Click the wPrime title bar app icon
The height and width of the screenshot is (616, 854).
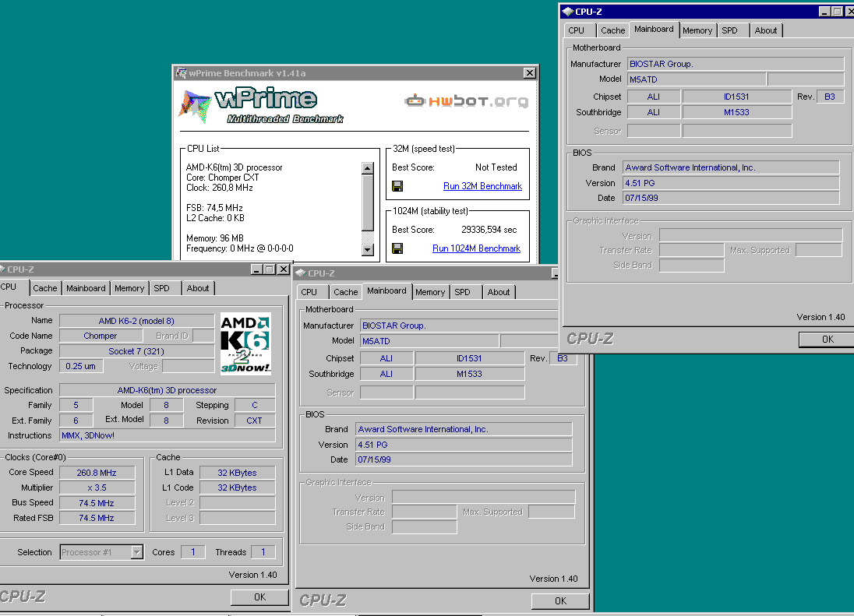[182, 73]
